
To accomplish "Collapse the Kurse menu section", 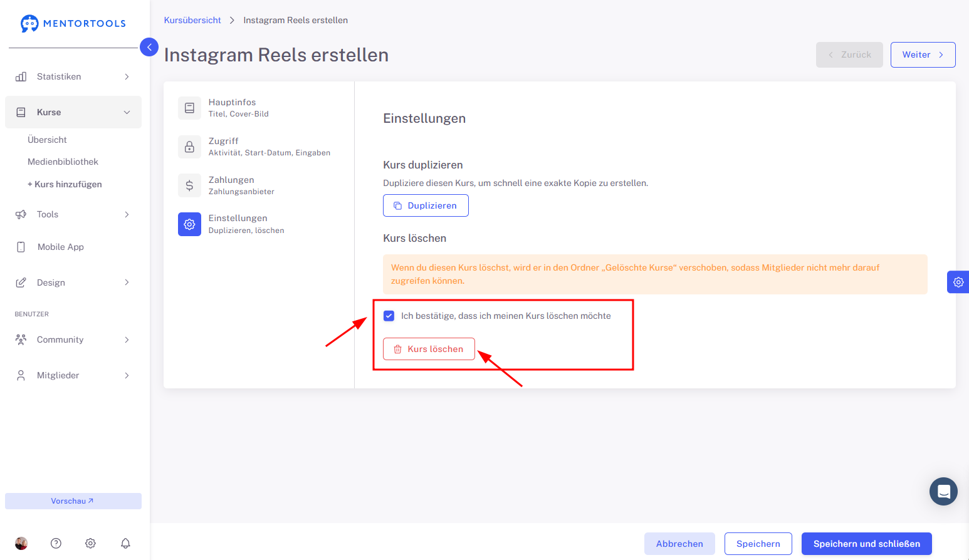I will (x=73, y=112).
